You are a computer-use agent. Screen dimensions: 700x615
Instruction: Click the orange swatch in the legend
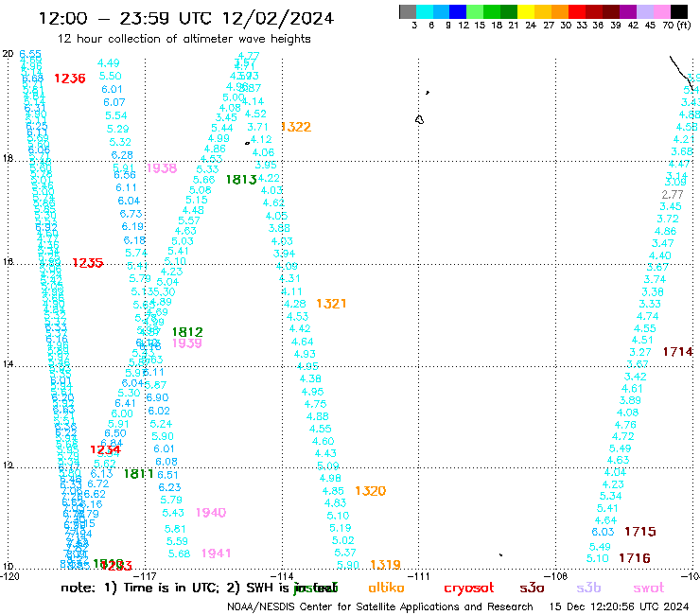[x=559, y=11]
